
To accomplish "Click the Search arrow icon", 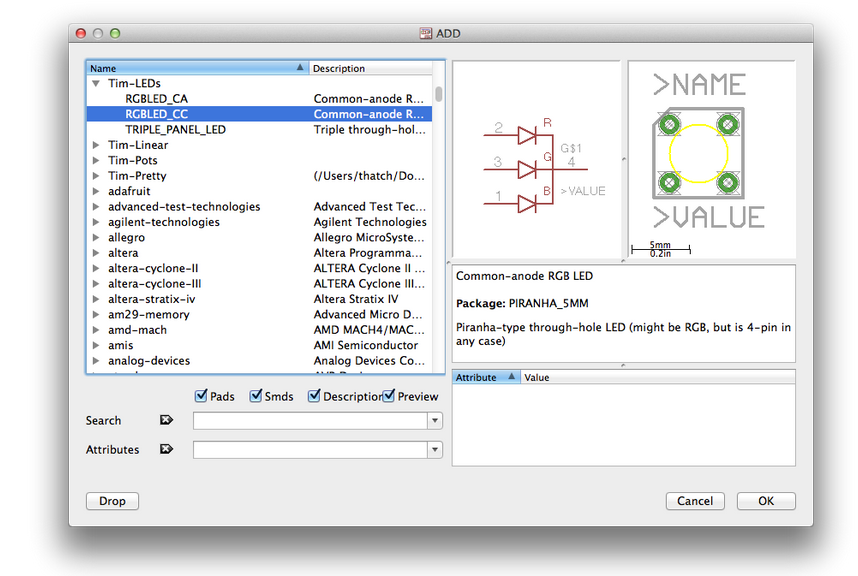I will [x=166, y=421].
